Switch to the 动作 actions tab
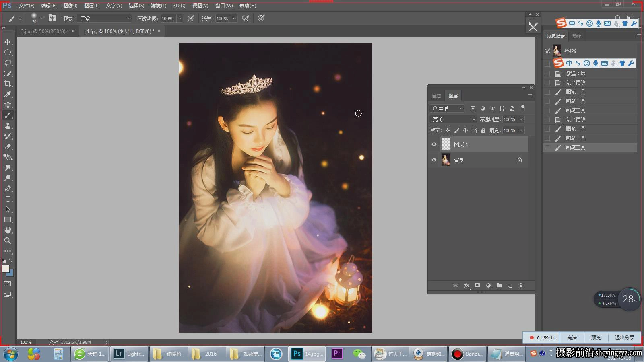Viewport: 644px width, 362px height. click(577, 36)
